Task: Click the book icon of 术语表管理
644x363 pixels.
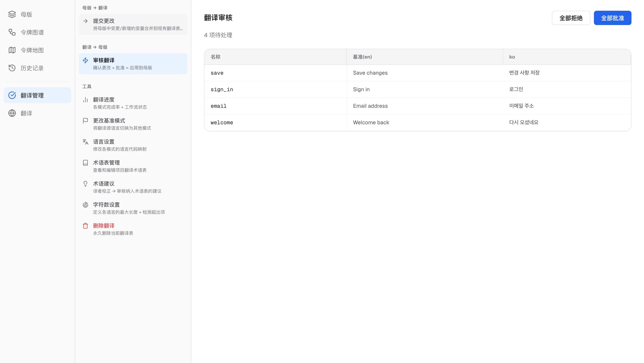Action: [85, 163]
